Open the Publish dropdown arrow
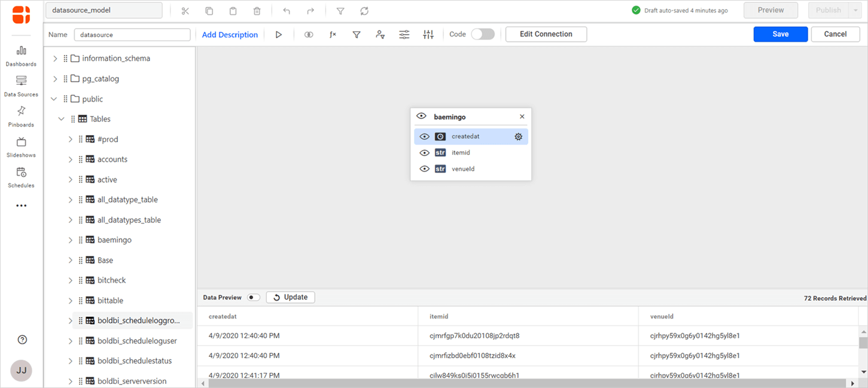 click(856, 10)
